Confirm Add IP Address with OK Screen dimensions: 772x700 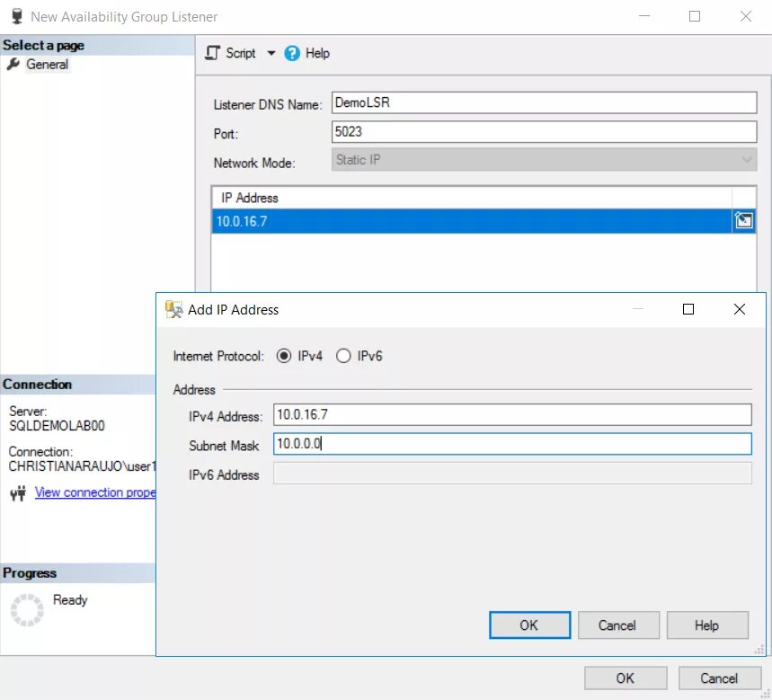[x=529, y=625]
